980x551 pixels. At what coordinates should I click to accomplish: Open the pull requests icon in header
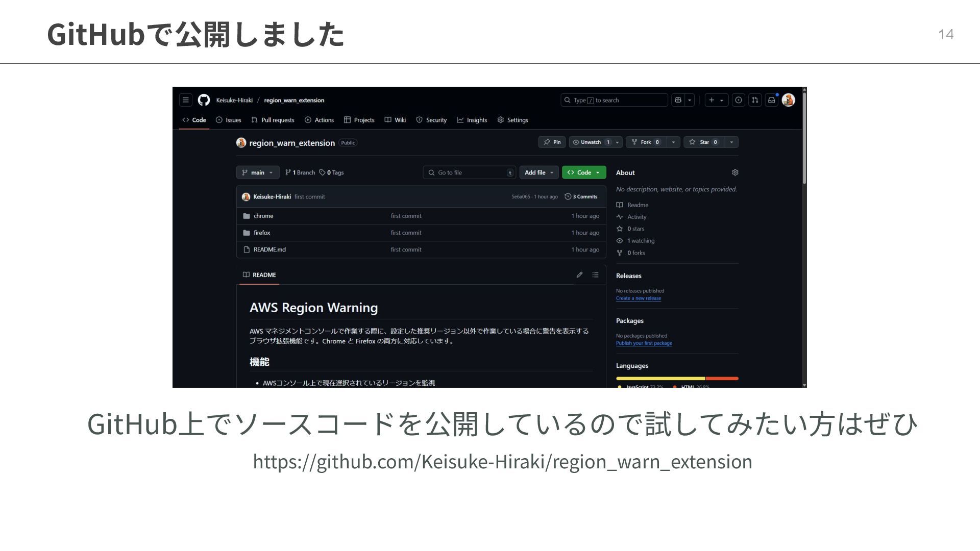(x=755, y=100)
